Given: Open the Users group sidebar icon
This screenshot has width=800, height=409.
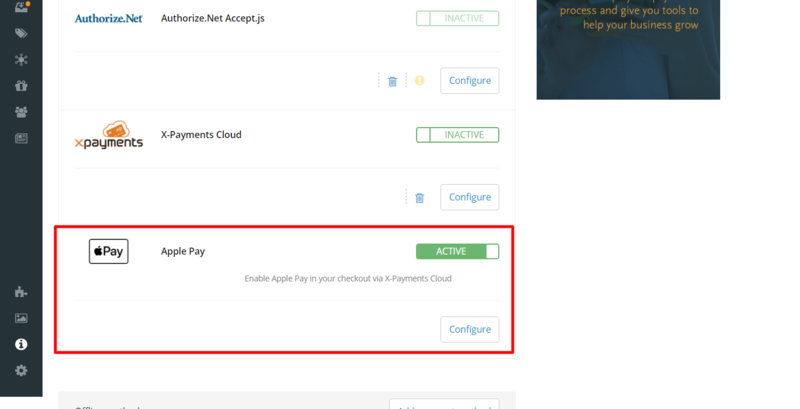Looking at the screenshot, I should point(21,112).
